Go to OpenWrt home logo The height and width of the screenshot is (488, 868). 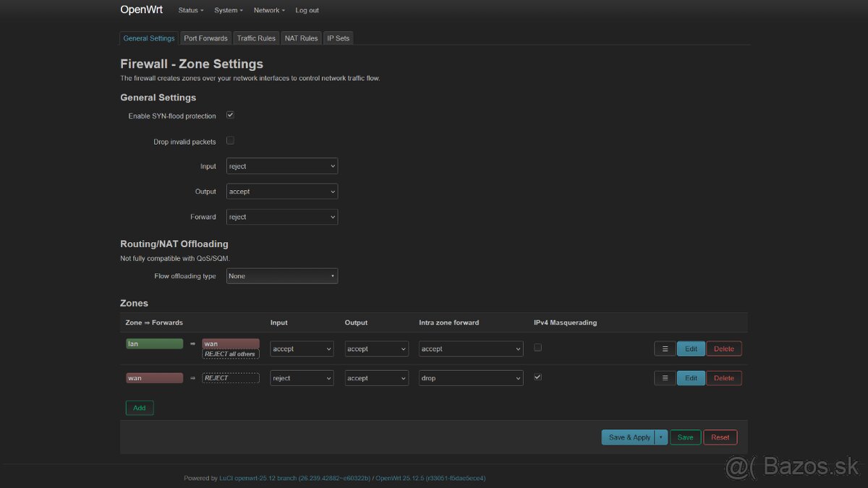[141, 10]
